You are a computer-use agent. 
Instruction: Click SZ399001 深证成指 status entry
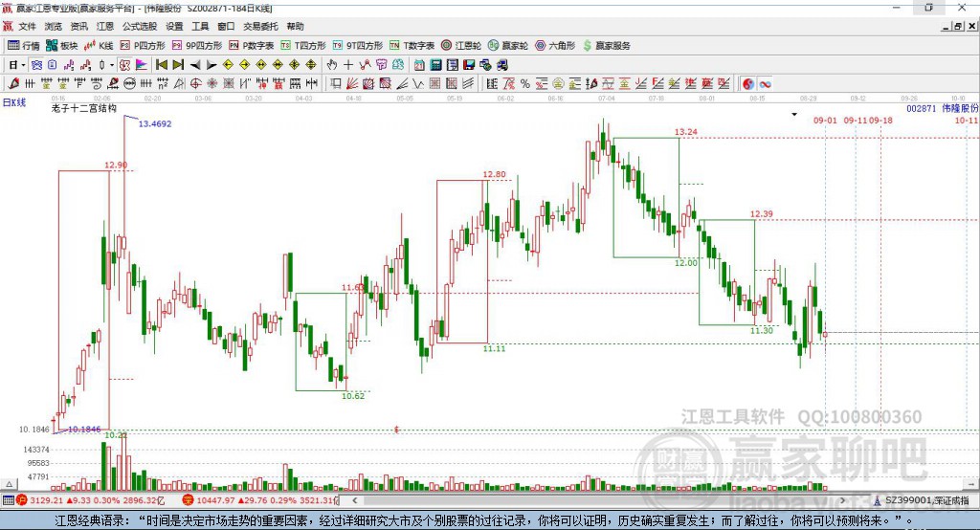point(922,500)
